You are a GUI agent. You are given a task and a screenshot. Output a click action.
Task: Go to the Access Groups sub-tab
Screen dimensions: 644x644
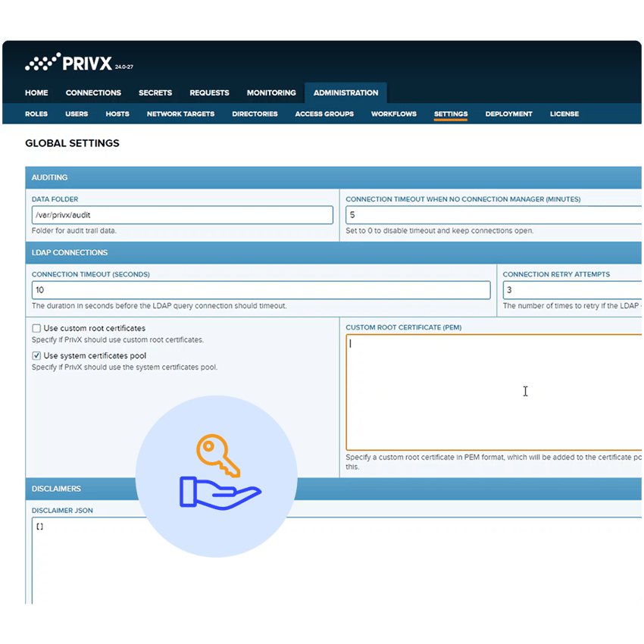point(324,114)
